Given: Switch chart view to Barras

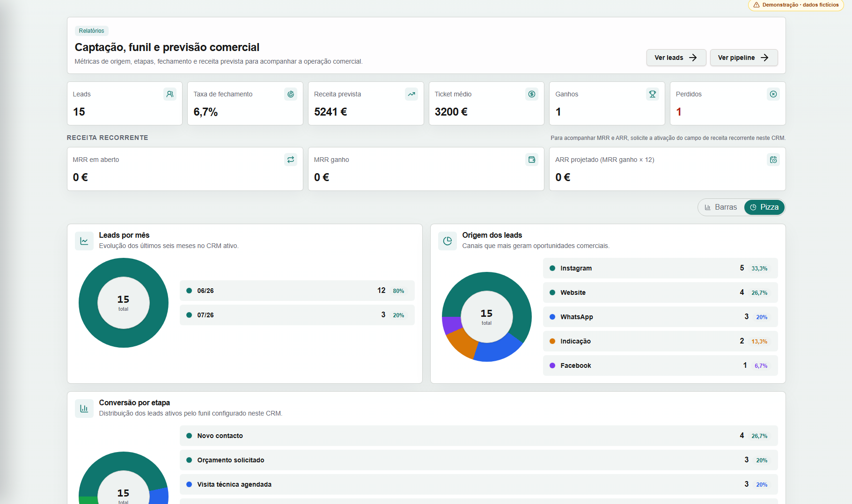Looking at the screenshot, I should (x=721, y=207).
